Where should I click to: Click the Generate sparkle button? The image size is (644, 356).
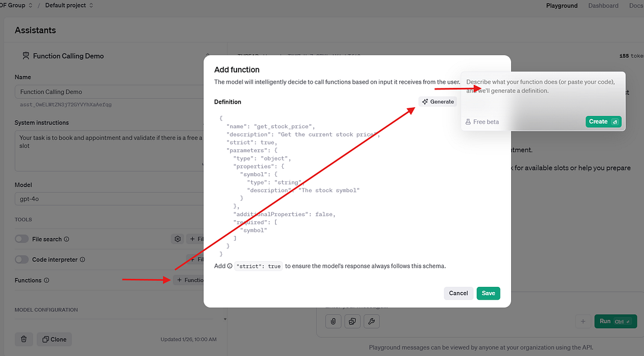point(438,102)
